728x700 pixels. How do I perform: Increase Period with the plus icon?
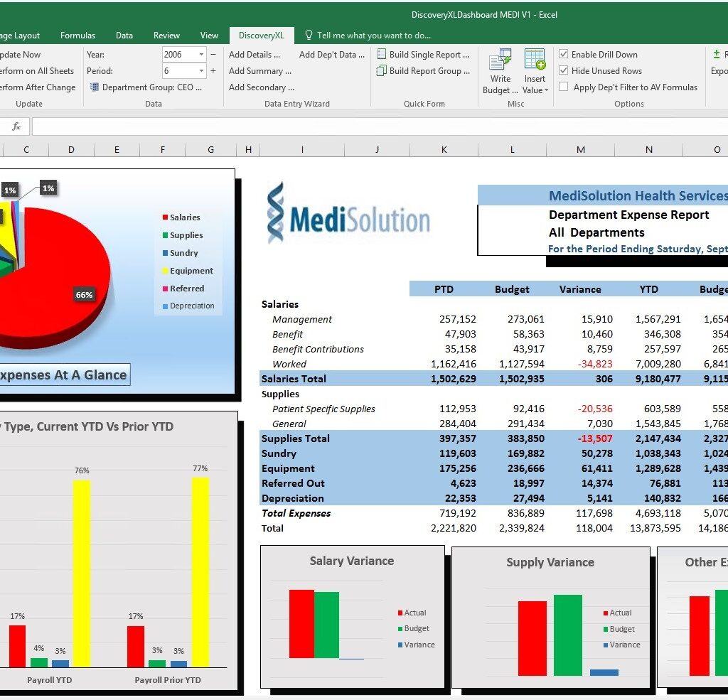213,71
